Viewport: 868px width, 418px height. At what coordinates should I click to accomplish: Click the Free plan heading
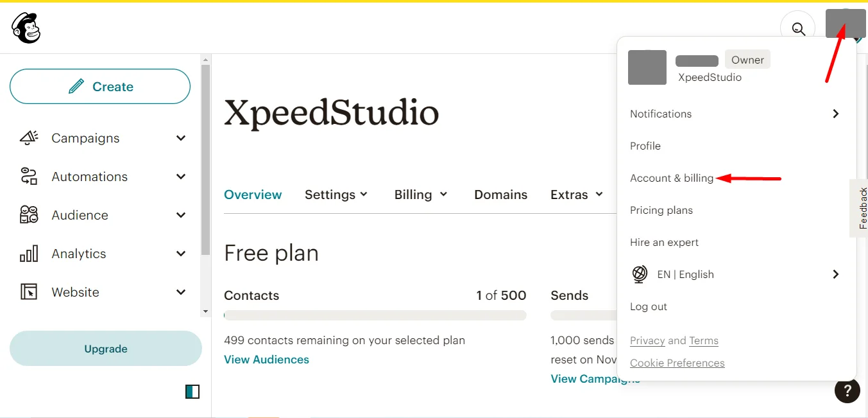point(271,253)
